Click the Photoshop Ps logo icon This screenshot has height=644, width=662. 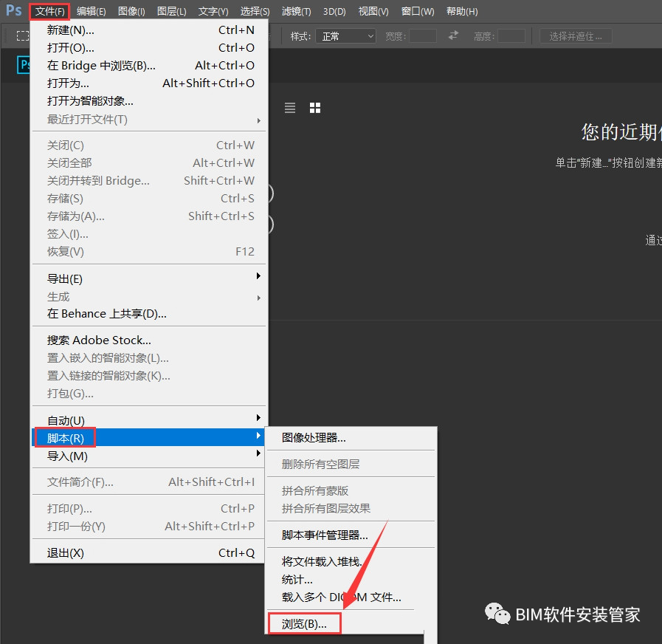(13, 10)
